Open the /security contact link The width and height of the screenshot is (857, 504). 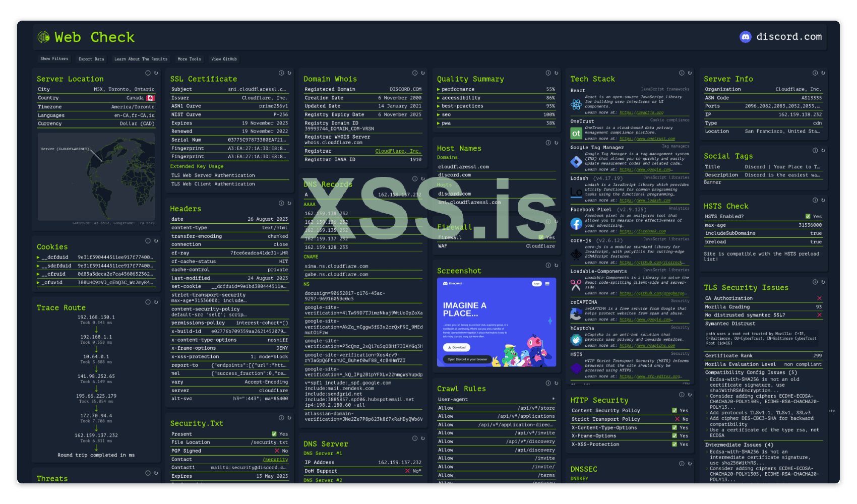(x=275, y=460)
